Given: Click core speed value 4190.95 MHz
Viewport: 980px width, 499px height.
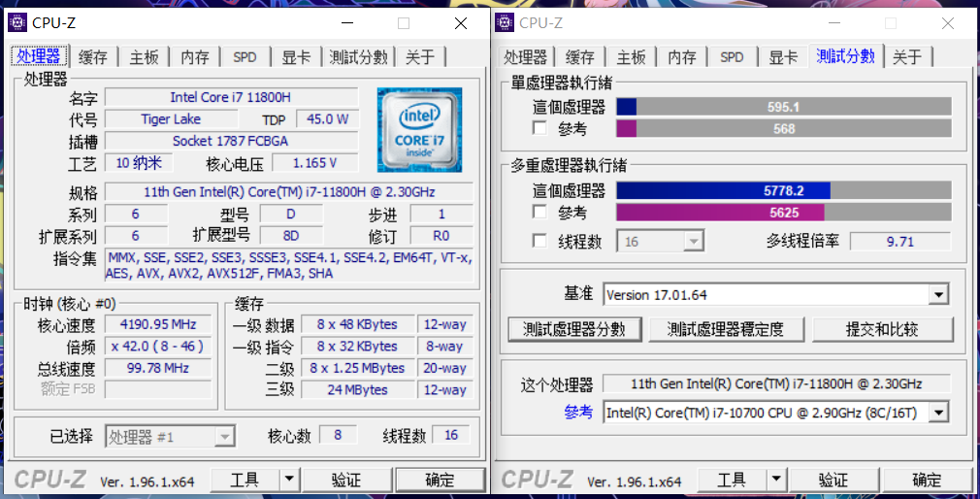Looking at the screenshot, I should pyautogui.click(x=158, y=324).
